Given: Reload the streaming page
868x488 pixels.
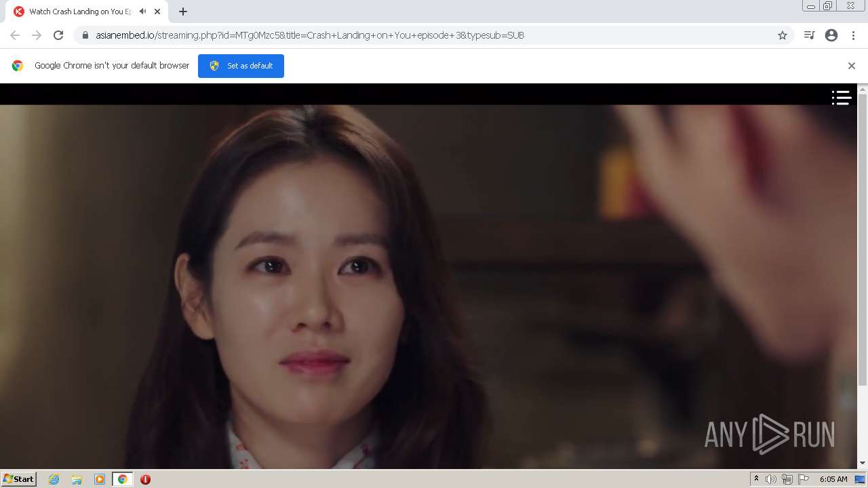Looking at the screenshot, I should click(x=58, y=35).
